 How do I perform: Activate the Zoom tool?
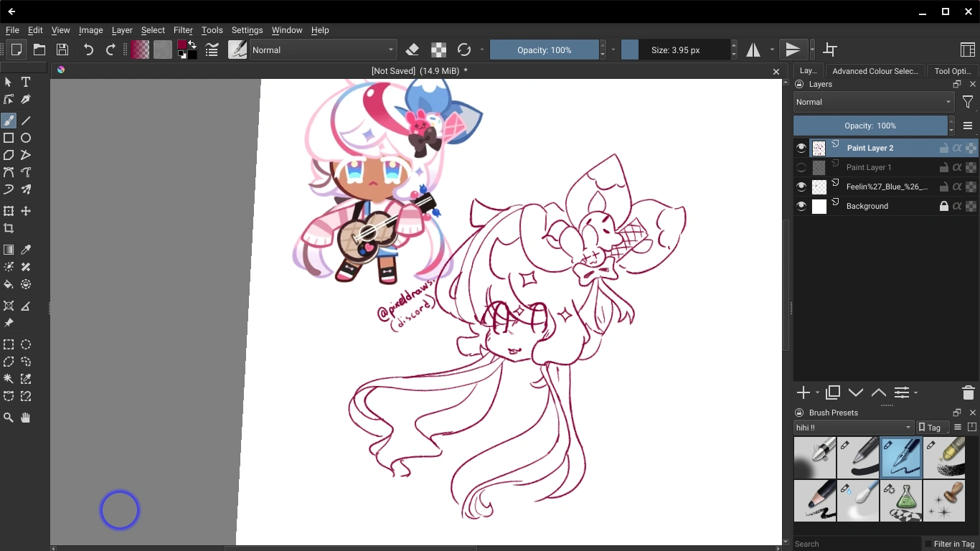pos(9,418)
